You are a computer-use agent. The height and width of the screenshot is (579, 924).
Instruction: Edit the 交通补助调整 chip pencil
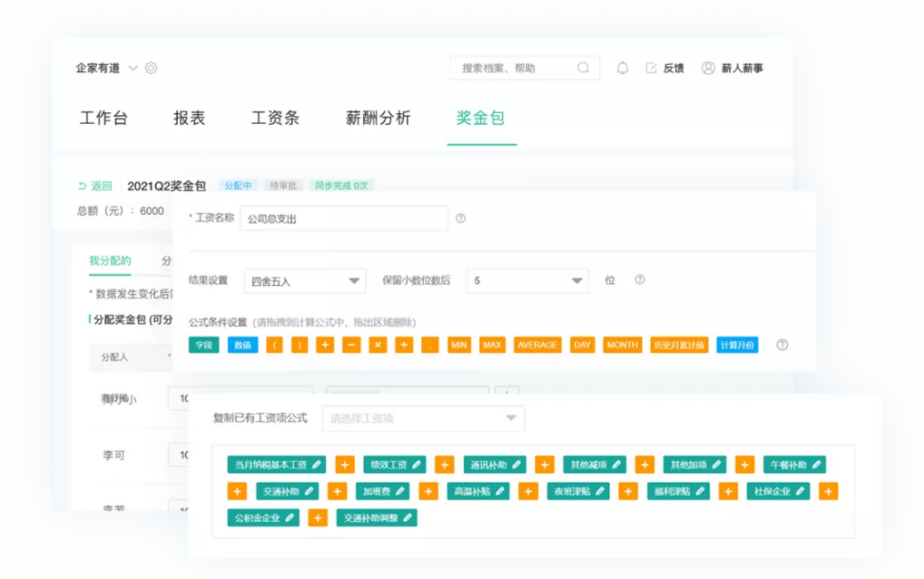click(x=407, y=518)
